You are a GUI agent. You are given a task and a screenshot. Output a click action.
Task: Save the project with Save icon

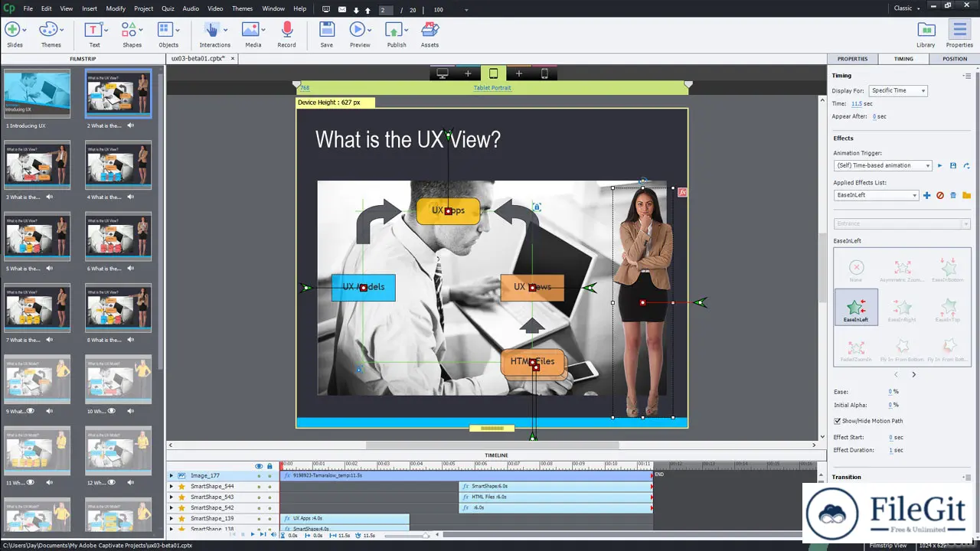(x=326, y=30)
